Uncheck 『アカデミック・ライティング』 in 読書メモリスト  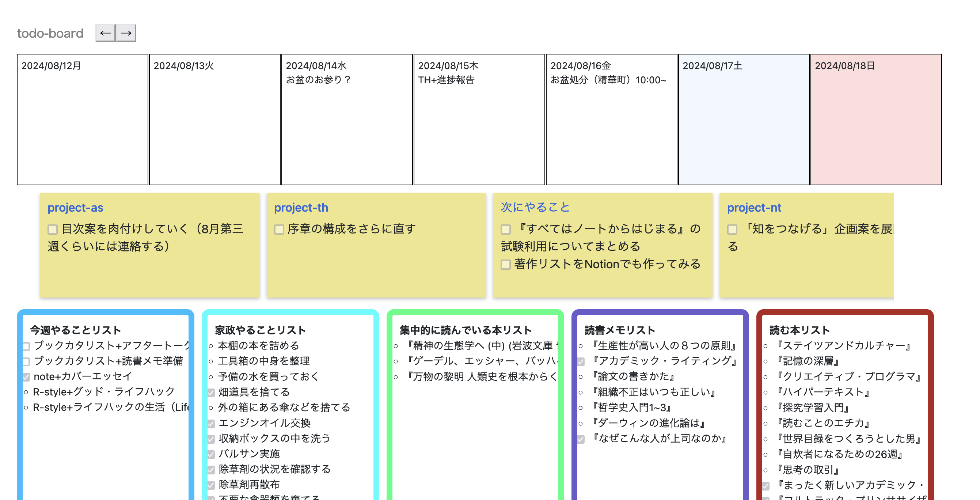click(x=581, y=361)
